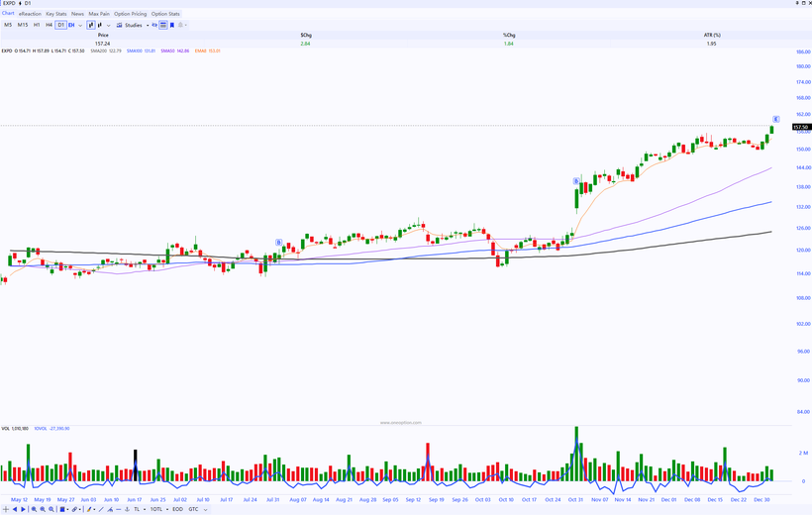Click the scroll left arrow

(x=15, y=509)
